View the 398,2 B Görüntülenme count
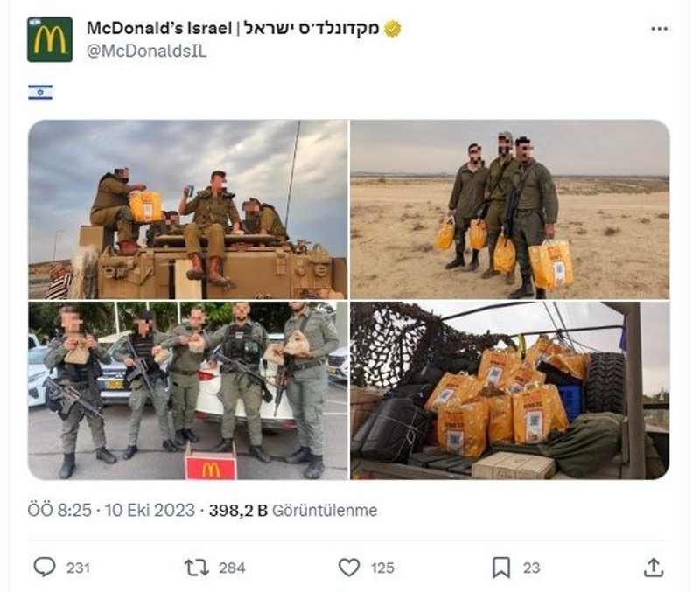 (293, 510)
